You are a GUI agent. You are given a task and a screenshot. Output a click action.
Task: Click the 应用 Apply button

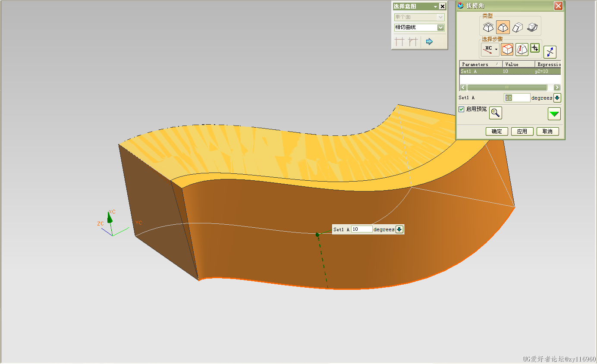522,131
